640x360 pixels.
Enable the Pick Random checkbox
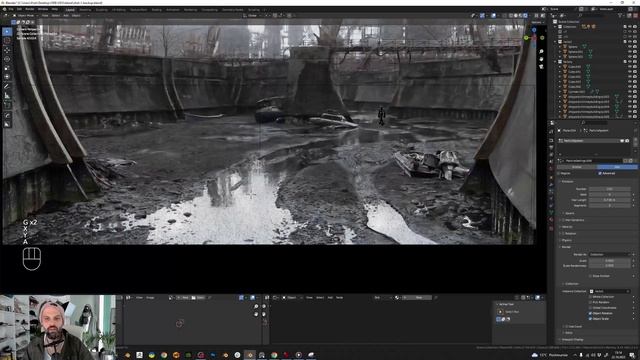pos(590,302)
